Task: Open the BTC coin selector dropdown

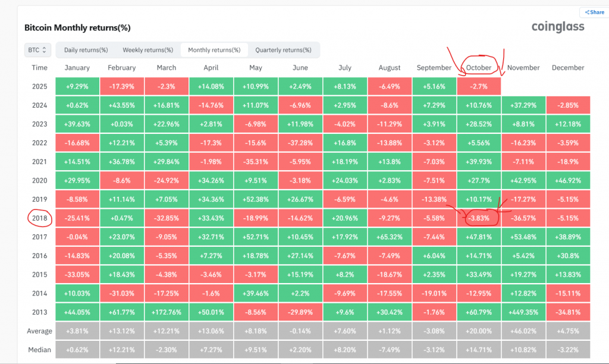Action: pyautogui.click(x=39, y=50)
